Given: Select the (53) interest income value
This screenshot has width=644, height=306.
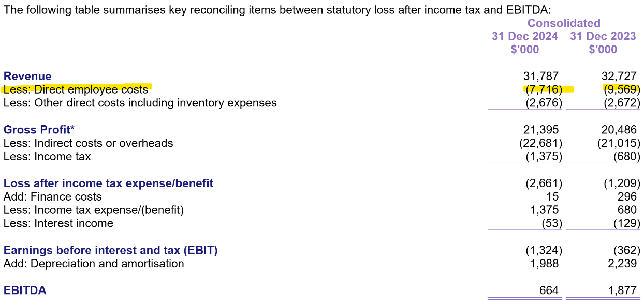Looking at the screenshot, I should click(550, 223).
